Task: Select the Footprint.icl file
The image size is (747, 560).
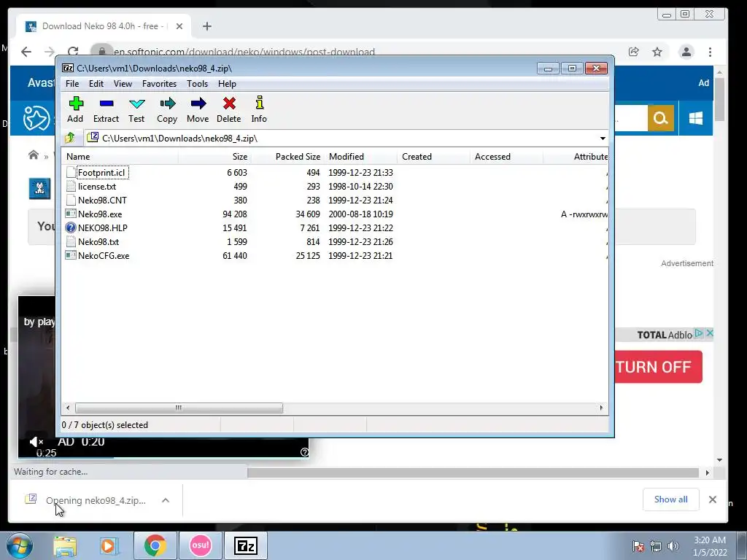Action: coord(101,172)
